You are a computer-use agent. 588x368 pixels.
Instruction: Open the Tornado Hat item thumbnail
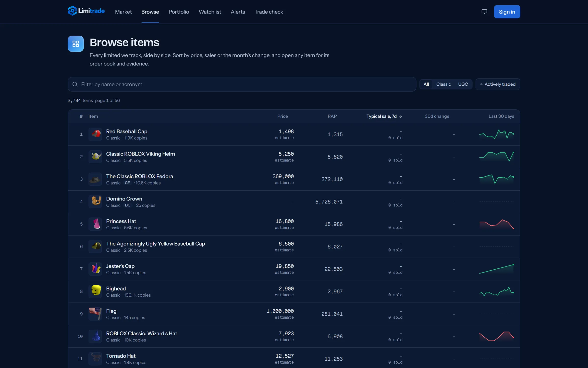pyautogui.click(x=95, y=359)
